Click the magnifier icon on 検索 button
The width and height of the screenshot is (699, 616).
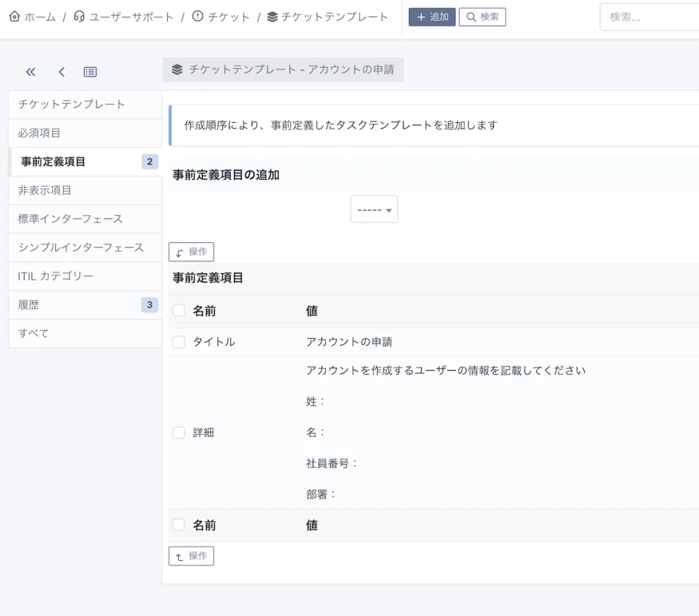471,17
